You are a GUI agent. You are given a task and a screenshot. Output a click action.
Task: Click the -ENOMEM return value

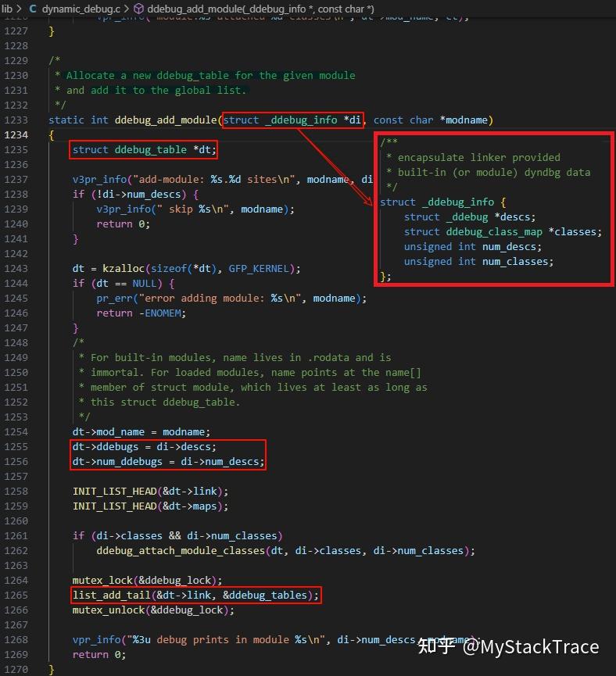[x=162, y=313]
